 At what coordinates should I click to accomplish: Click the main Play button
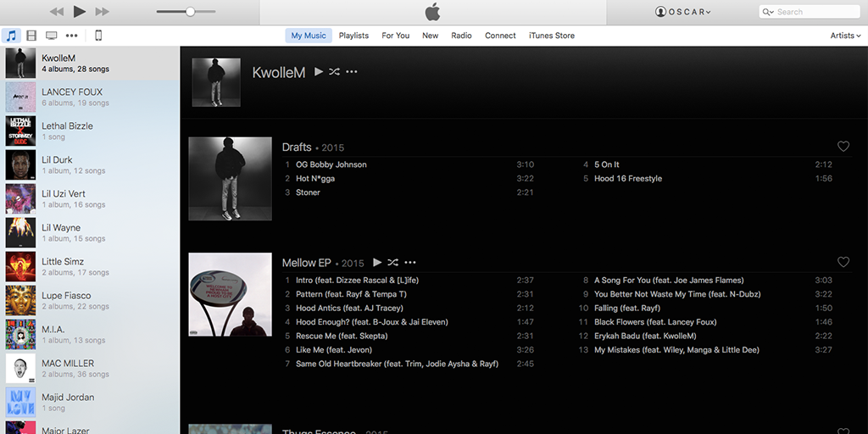point(80,11)
